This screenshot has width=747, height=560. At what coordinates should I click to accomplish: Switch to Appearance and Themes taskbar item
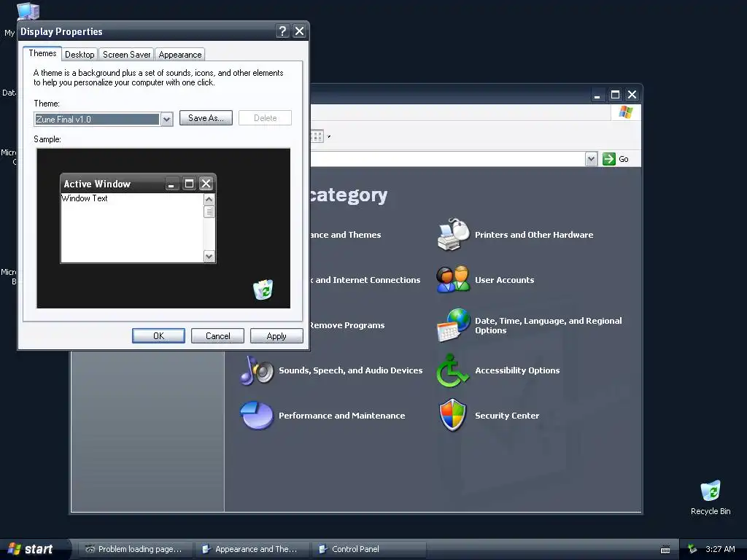[251, 549]
